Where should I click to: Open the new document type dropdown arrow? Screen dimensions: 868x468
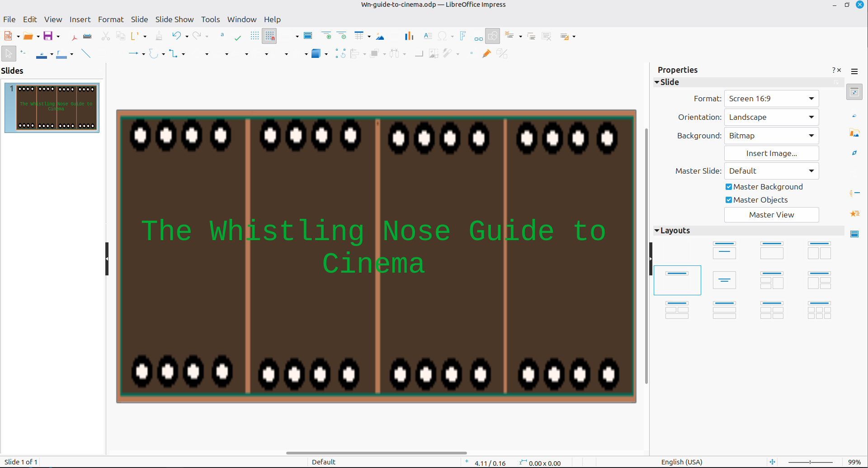(18, 37)
